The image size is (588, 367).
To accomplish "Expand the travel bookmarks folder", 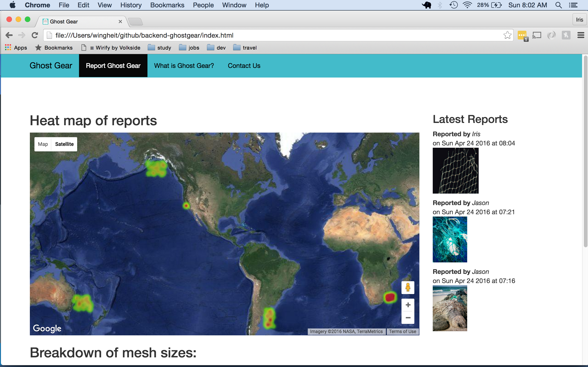I will 245,47.
